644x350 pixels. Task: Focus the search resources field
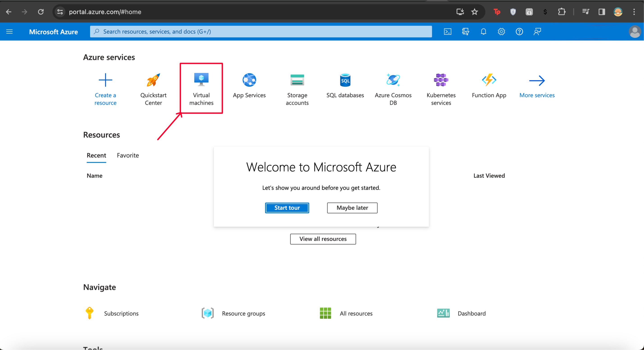(261, 32)
